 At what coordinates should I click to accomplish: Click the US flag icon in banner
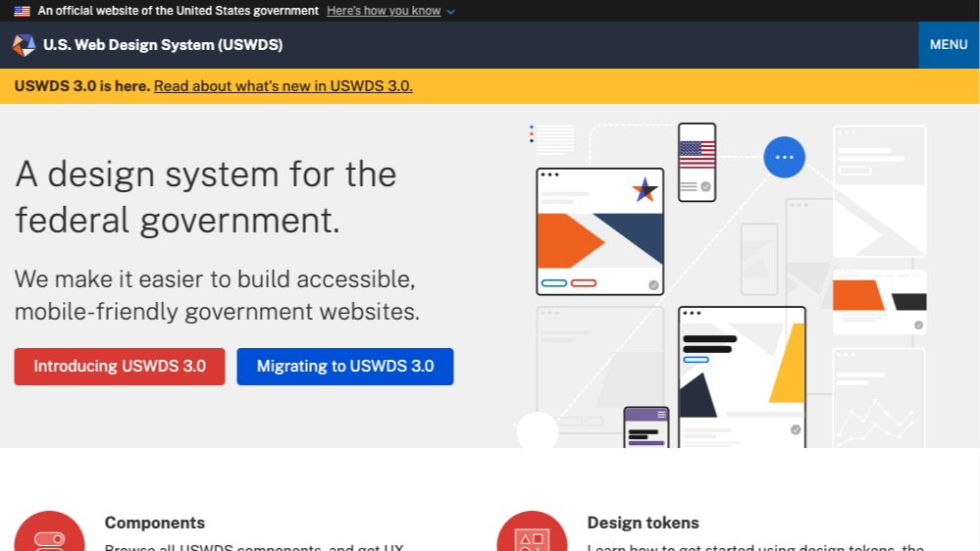click(22, 11)
